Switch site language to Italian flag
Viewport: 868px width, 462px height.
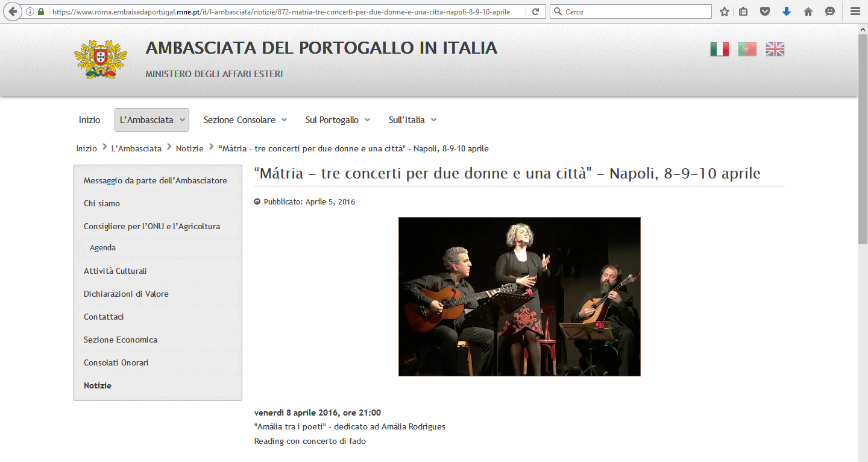(x=720, y=49)
